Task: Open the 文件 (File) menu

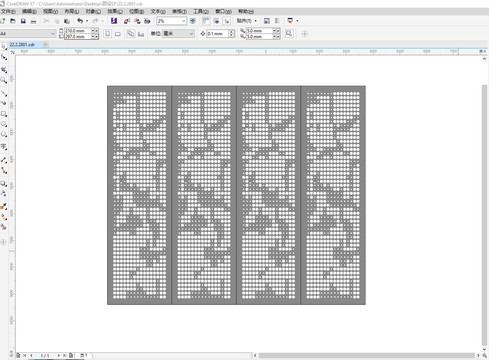Action: [x=8, y=11]
